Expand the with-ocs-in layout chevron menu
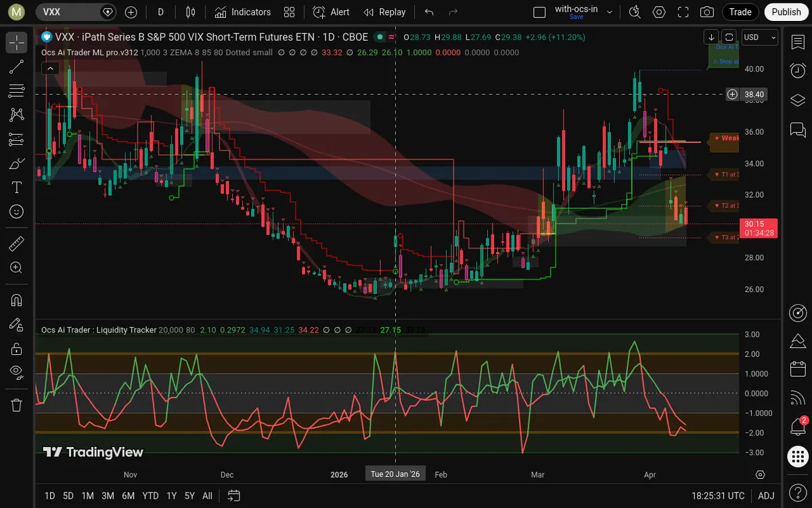 click(x=610, y=12)
